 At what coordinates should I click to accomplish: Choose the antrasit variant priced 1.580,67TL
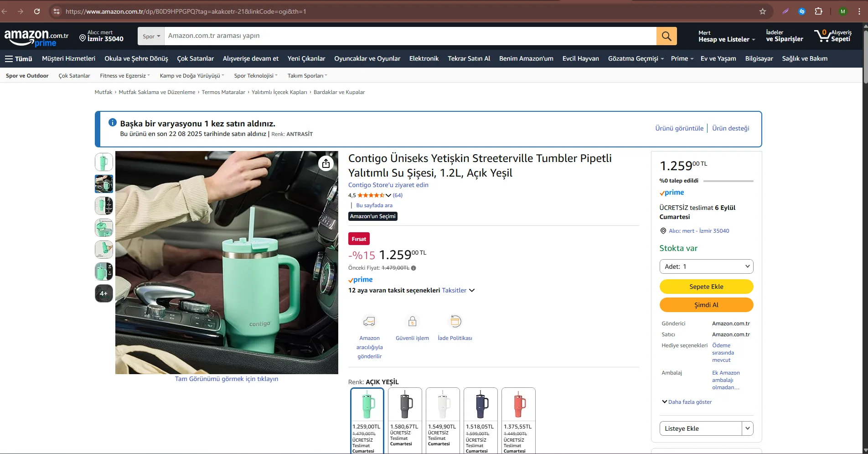coord(405,420)
